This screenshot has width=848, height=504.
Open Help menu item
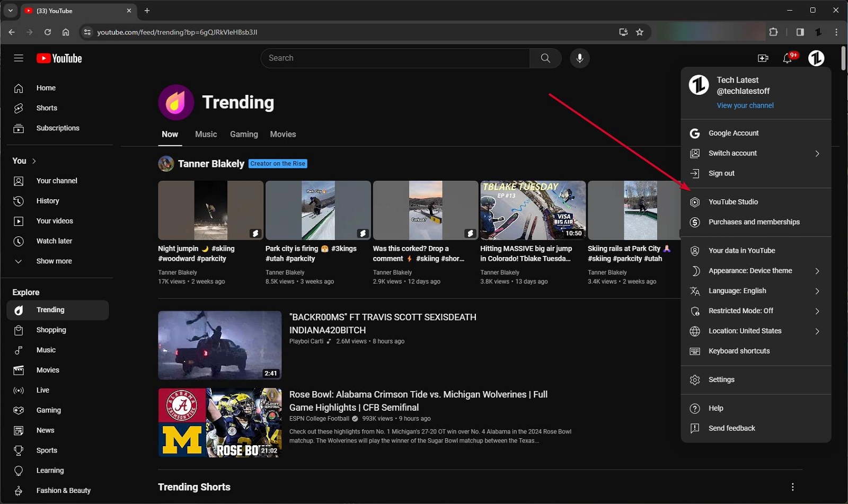pos(756,409)
